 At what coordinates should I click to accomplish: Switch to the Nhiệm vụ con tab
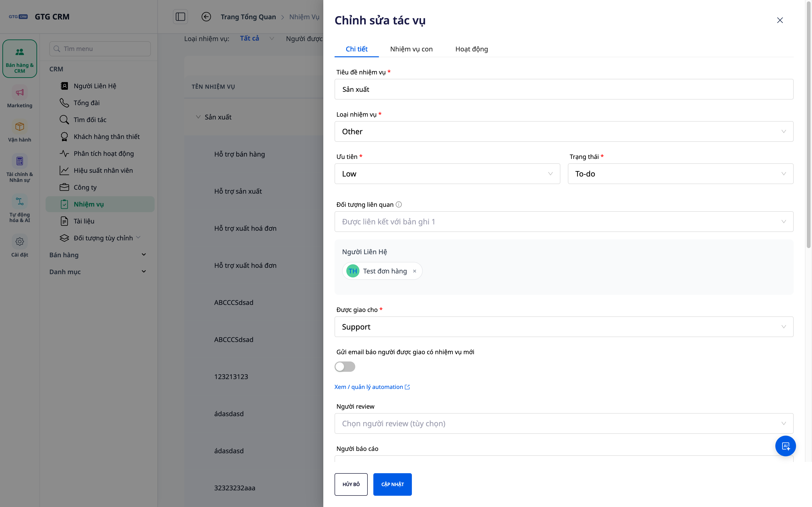pyautogui.click(x=411, y=49)
